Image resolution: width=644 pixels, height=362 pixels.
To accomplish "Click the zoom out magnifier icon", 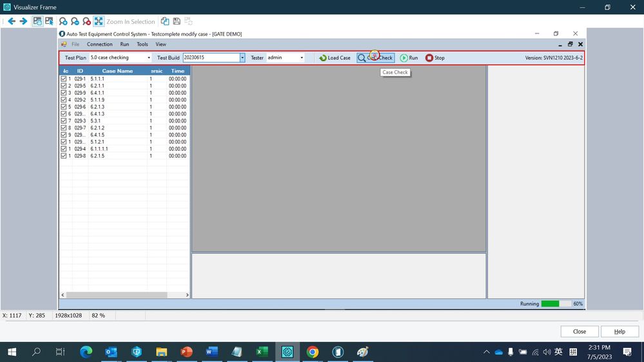I will 75,21.
